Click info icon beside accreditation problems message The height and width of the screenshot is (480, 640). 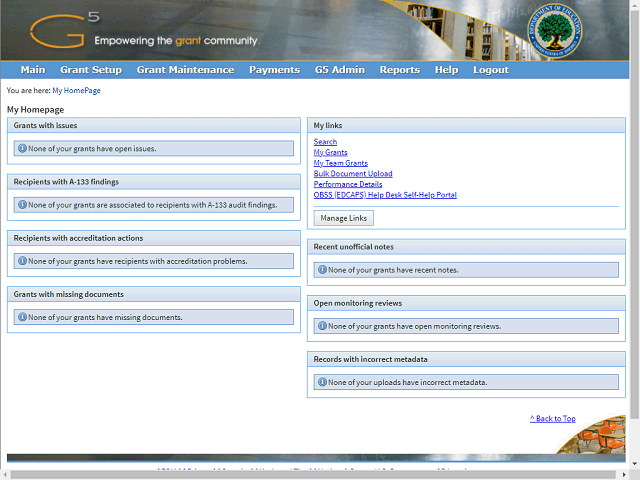[22, 261]
